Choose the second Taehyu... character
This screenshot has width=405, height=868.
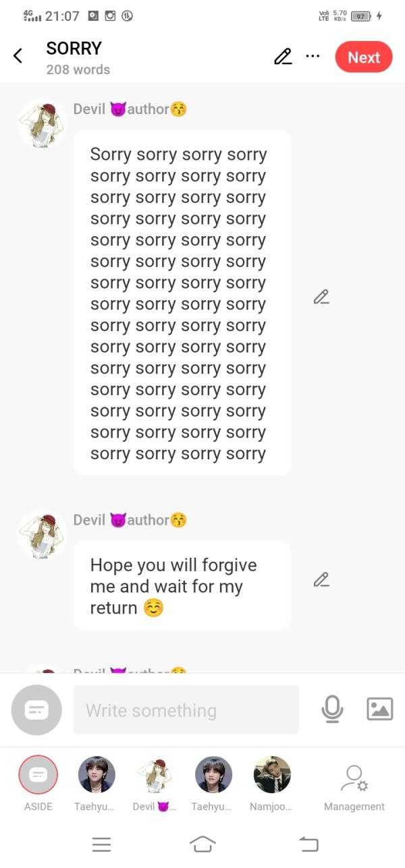click(213, 782)
